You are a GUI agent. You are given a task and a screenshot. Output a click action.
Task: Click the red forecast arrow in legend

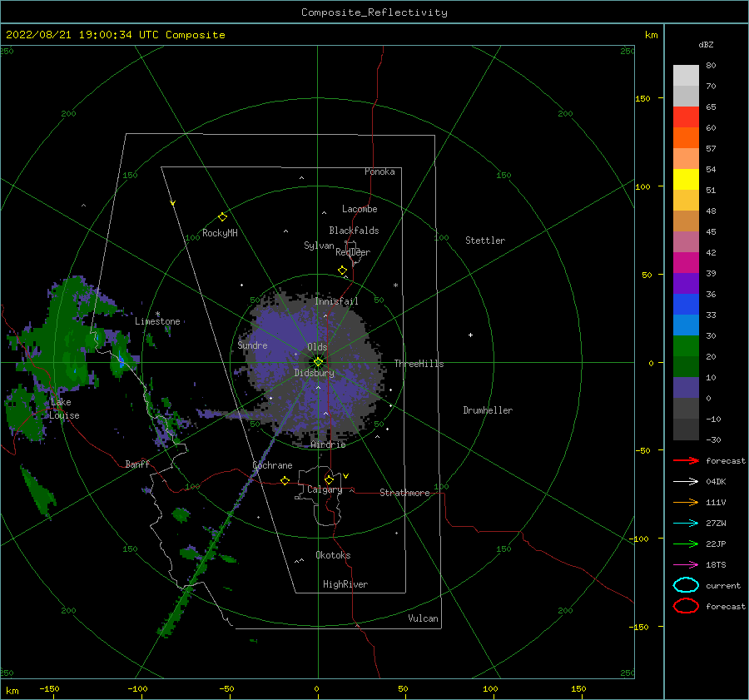pos(686,460)
